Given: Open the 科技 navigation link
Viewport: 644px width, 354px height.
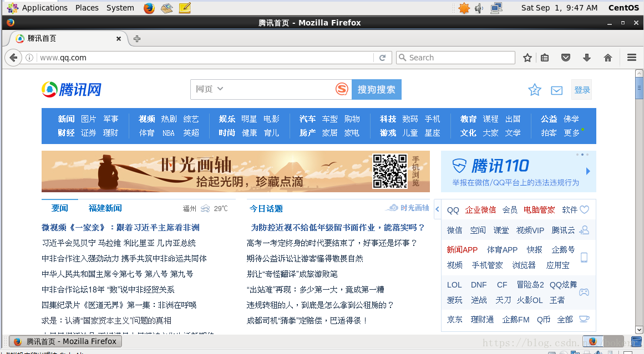Looking at the screenshot, I should [388, 119].
